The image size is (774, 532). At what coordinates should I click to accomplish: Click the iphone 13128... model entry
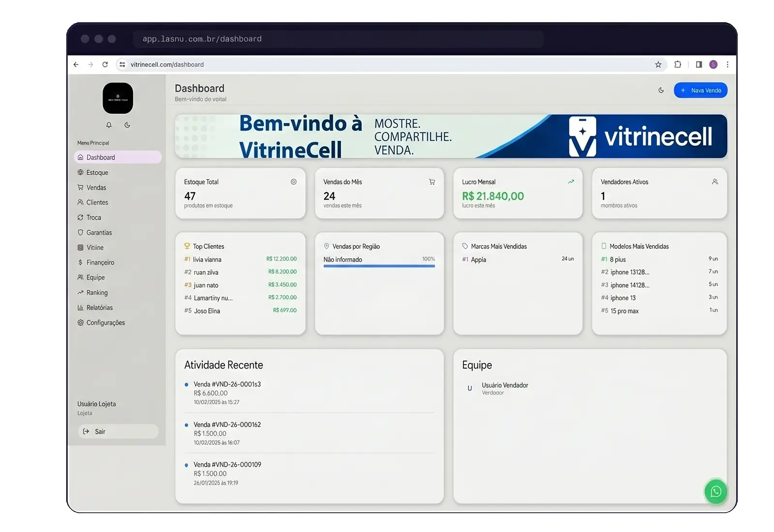659,272
